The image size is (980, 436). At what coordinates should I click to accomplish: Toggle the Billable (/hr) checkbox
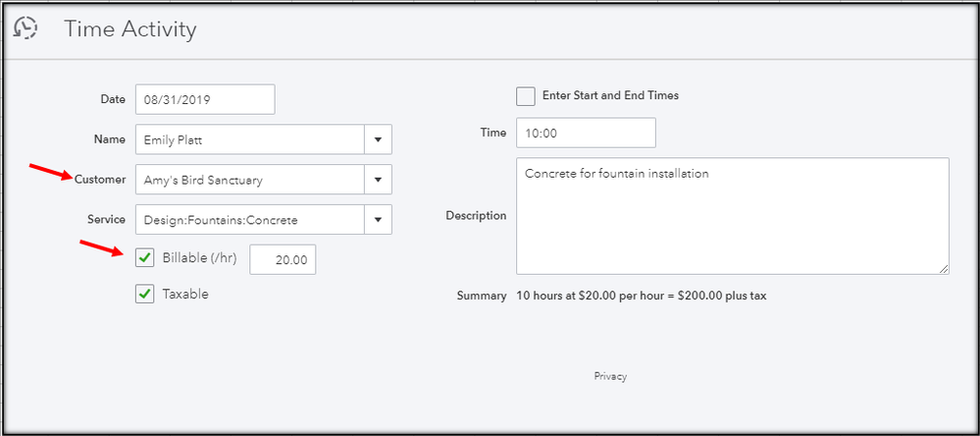click(x=144, y=257)
